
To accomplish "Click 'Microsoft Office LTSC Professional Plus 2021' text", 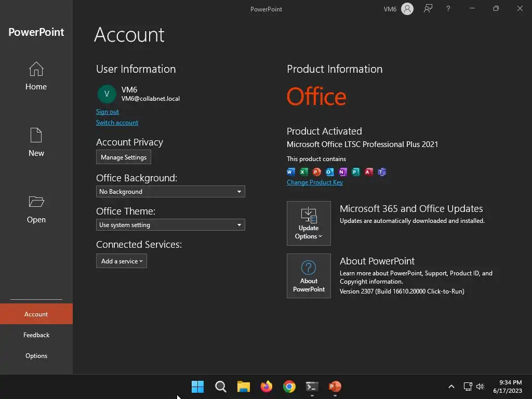I will pyautogui.click(x=362, y=144).
